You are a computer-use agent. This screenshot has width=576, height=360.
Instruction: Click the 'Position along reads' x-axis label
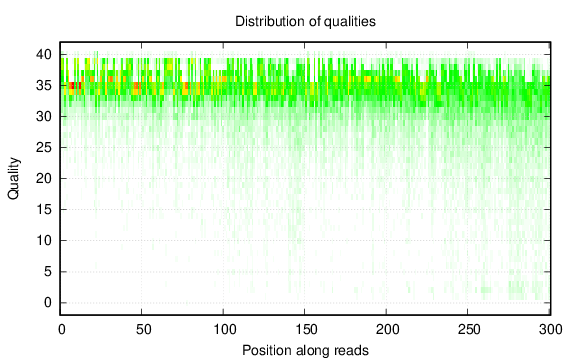click(305, 350)
